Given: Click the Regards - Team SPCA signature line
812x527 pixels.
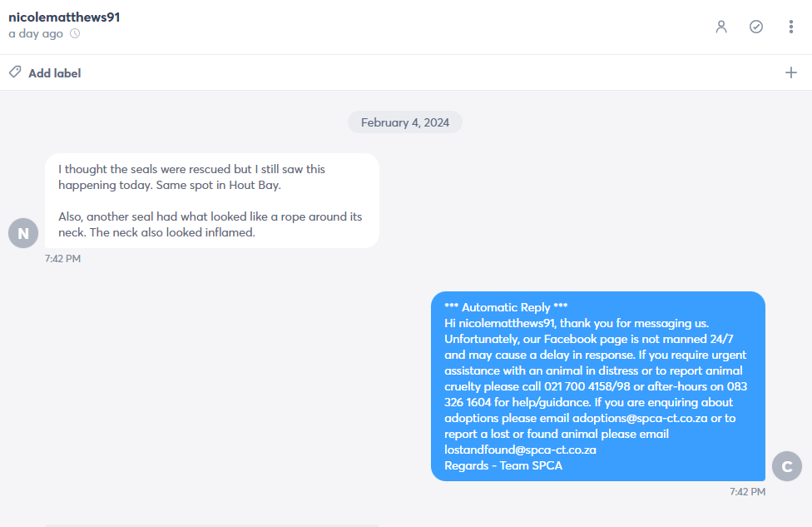Looking at the screenshot, I should coord(503,465).
